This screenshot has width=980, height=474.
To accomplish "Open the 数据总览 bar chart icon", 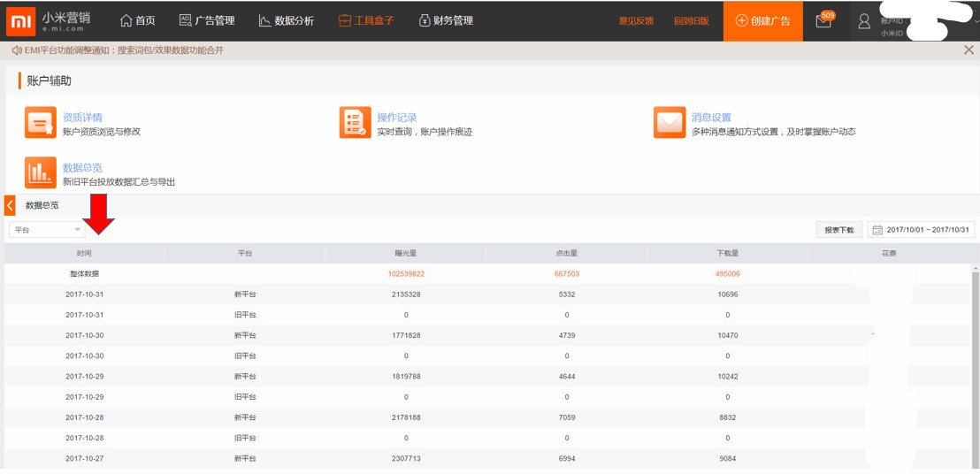I will pyautogui.click(x=41, y=172).
